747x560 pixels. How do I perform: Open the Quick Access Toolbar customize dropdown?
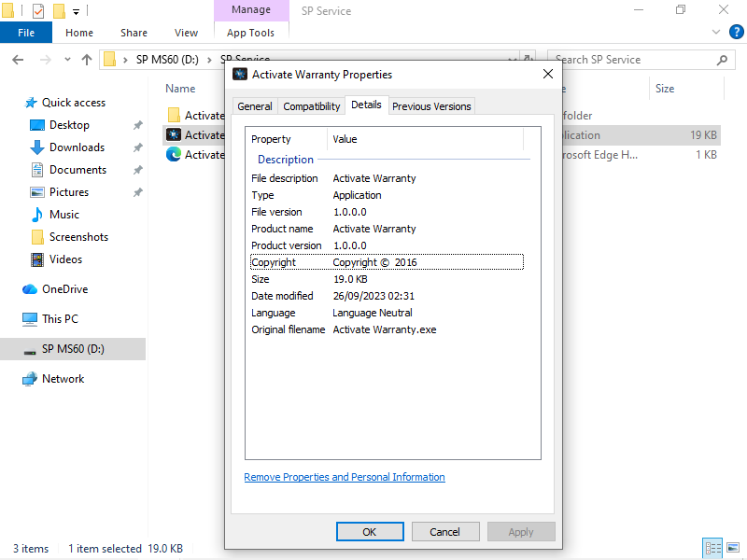click(77, 11)
